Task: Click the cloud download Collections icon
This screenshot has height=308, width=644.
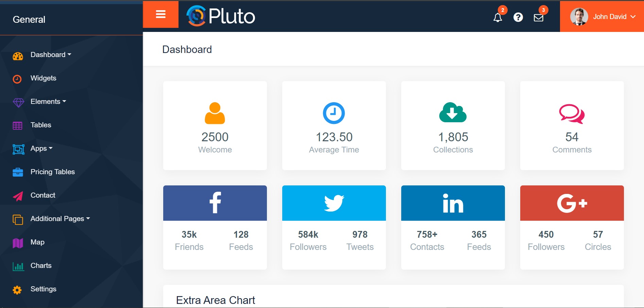Action: click(453, 112)
